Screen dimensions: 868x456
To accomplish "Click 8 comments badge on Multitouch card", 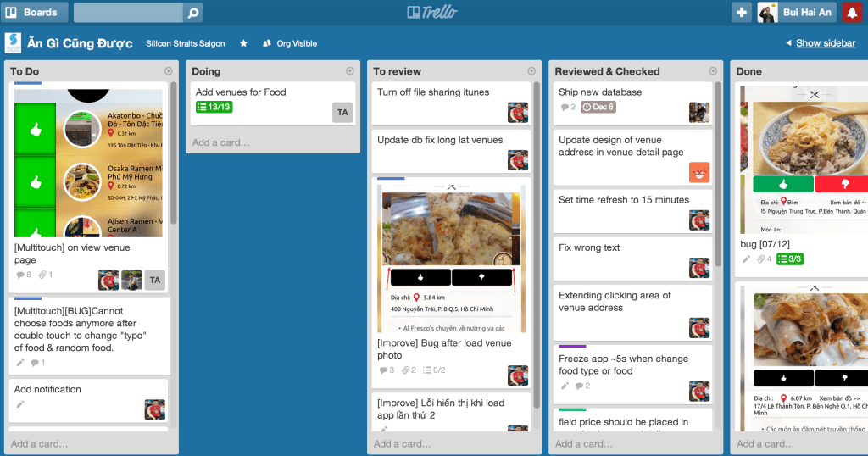I will (x=24, y=275).
